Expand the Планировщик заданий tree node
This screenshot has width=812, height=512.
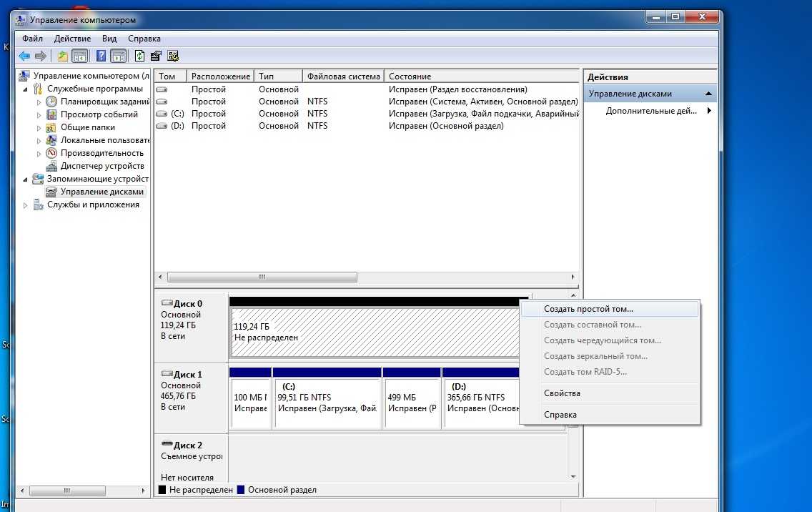[x=40, y=102]
